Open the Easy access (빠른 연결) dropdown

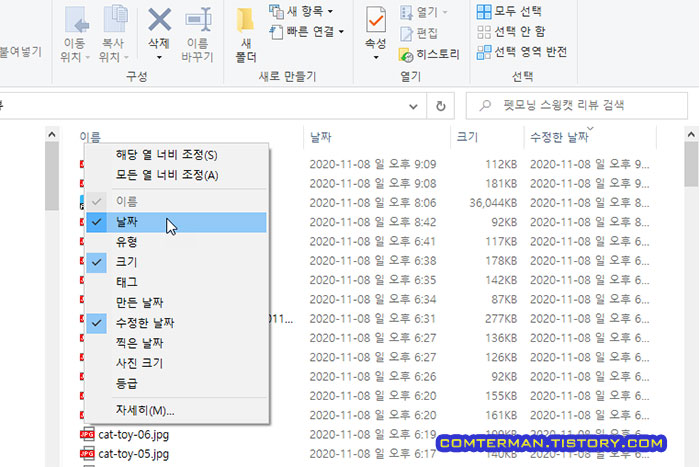(307, 32)
